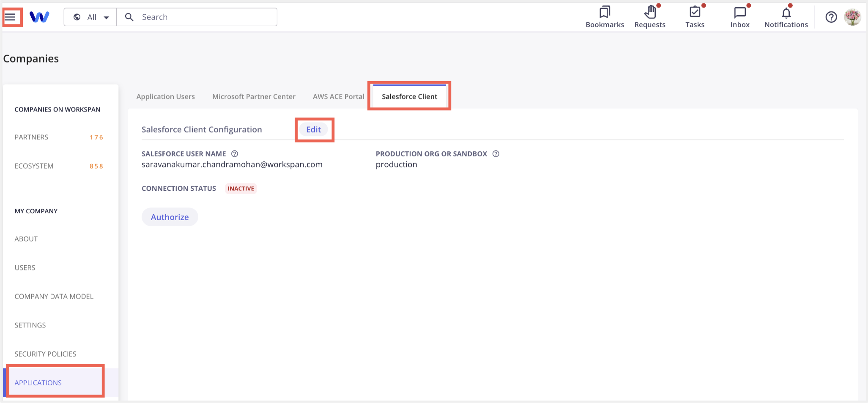Show help for Salesforce User Name

click(235, 154)
